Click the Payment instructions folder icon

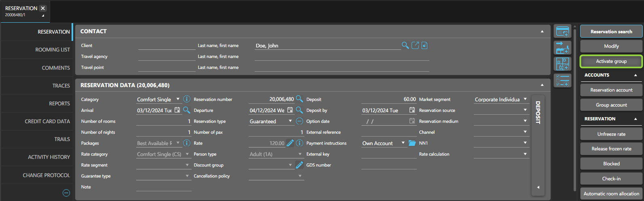[x=412, y=143]
